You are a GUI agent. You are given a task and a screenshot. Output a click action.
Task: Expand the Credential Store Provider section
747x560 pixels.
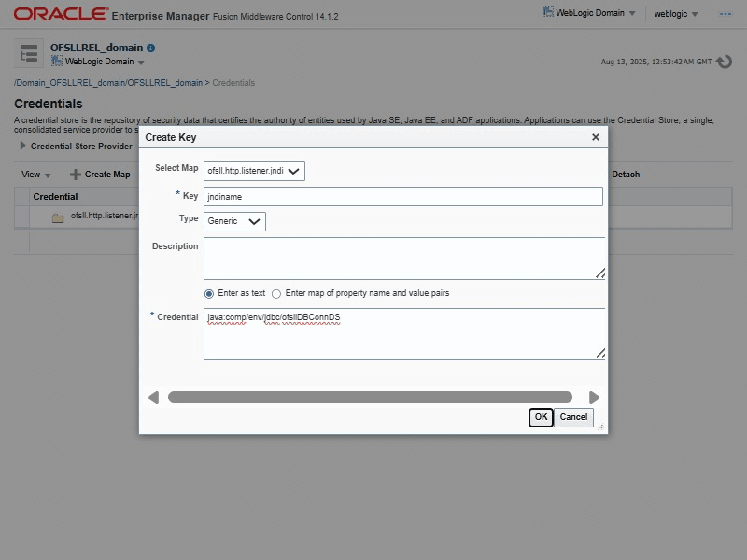[22, 146]
